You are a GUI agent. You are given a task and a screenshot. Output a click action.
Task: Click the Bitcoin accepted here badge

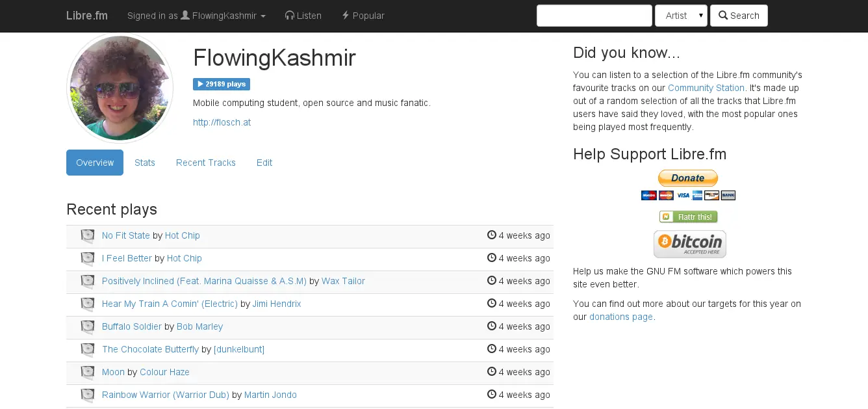689,244
